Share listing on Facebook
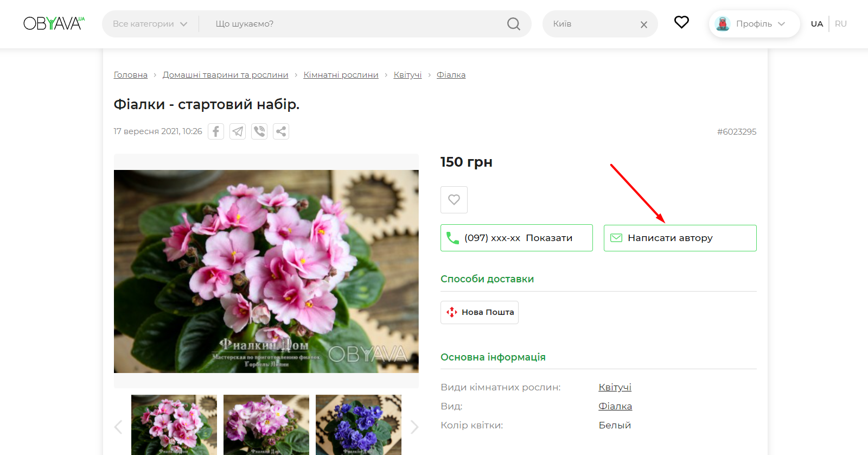 [216, 131]
